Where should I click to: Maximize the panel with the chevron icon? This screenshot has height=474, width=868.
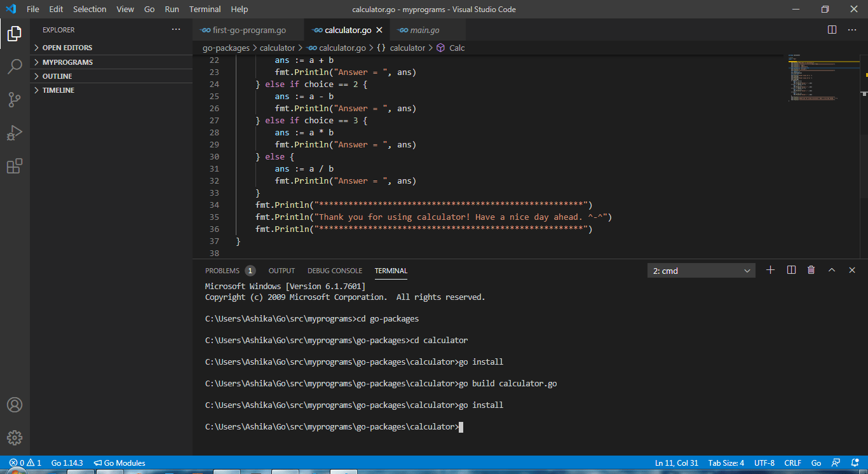tap(832, 269)
